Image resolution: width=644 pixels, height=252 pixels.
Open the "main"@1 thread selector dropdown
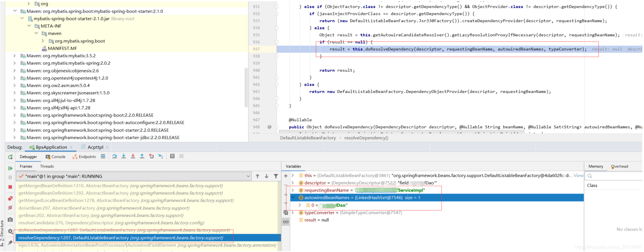248,176
